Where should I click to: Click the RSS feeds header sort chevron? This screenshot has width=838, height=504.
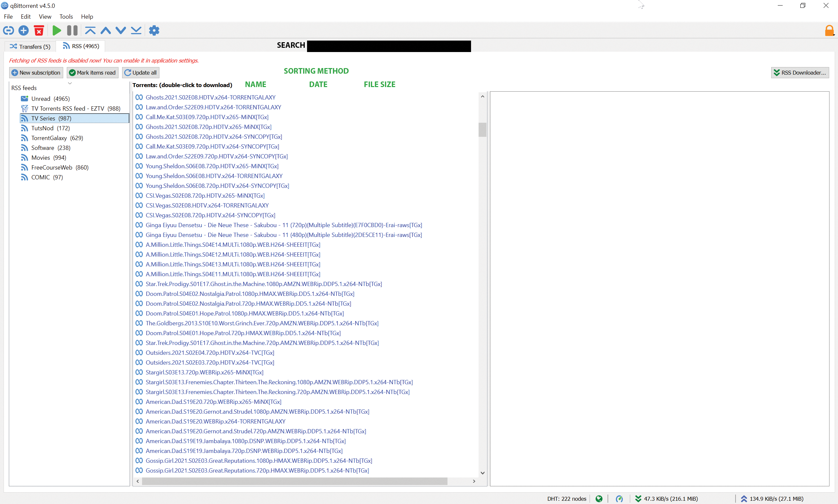tap(70, 83)
